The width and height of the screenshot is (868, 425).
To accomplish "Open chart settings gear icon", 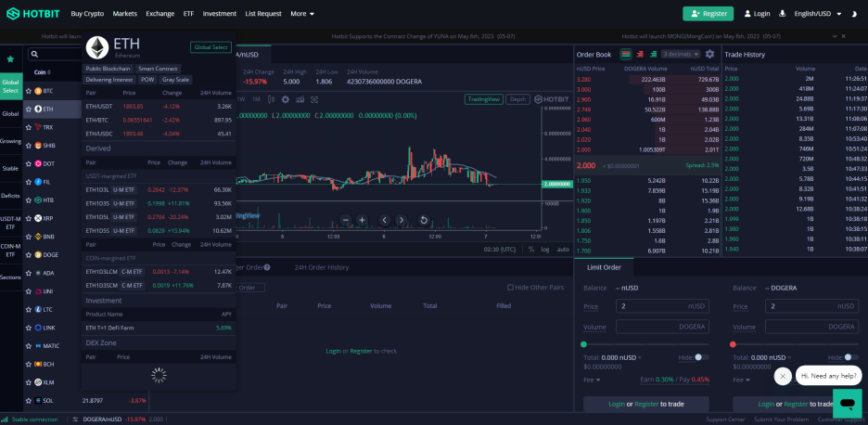I will coord(285,99).
